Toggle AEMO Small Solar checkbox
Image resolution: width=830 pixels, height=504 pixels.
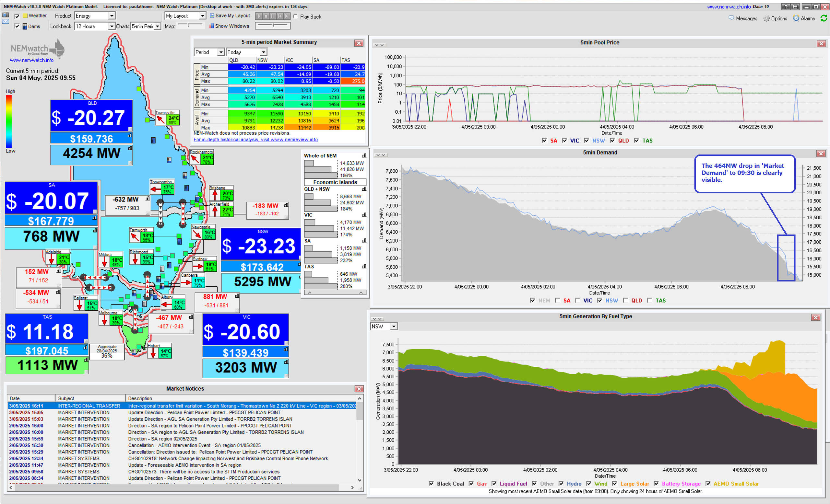point(708,484)
